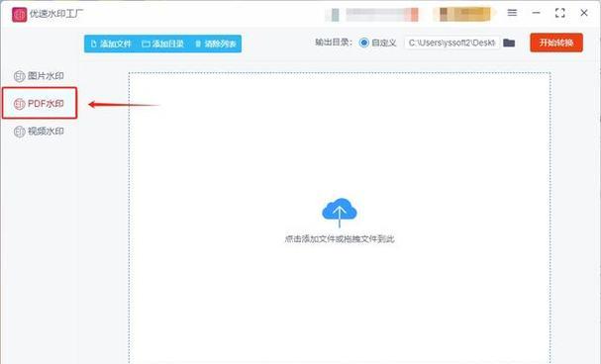This screenshot has width=601, height=364.
Task: Click the blurred user account area
Action: tap(372, 15)
